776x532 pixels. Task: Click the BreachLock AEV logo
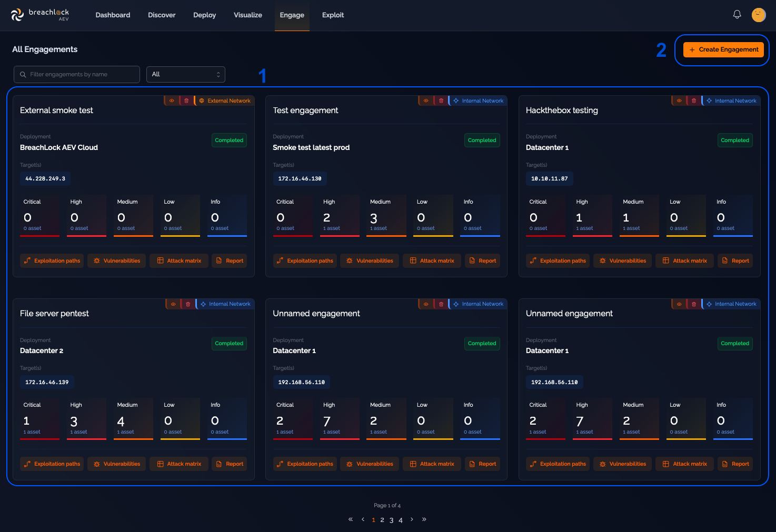pos(40,15)
